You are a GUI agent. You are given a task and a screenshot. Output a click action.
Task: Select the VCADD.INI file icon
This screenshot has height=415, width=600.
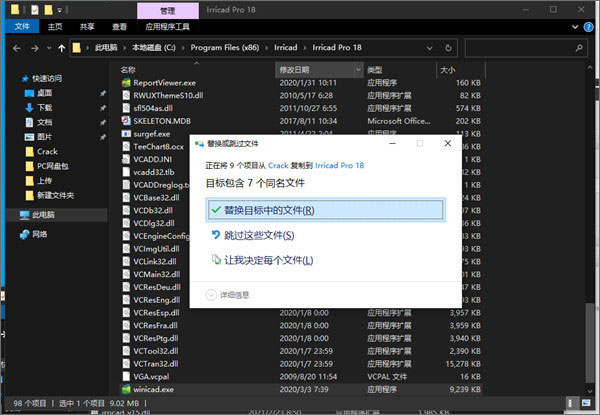tap(126, 159)
